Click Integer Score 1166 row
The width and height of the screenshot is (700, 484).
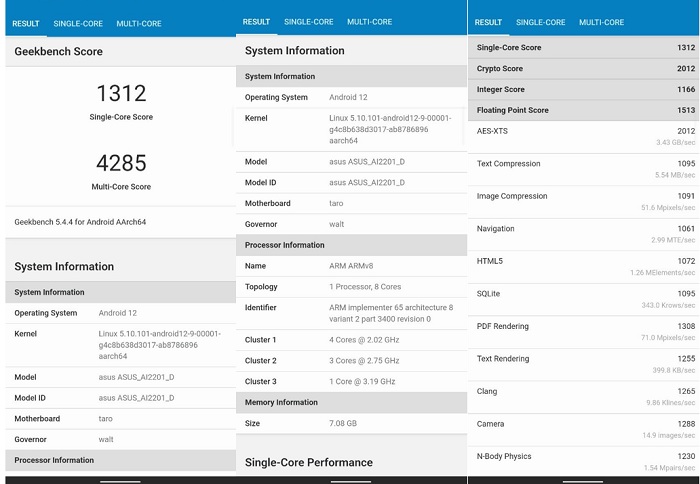coord(583,89)
